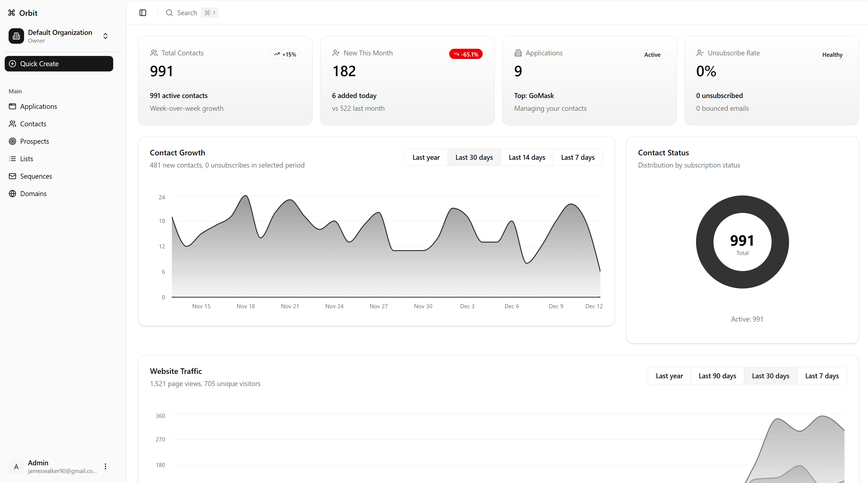
Task: Select the Sequences envelope icon
Action: pyautogui.click(x=12, y=176)
